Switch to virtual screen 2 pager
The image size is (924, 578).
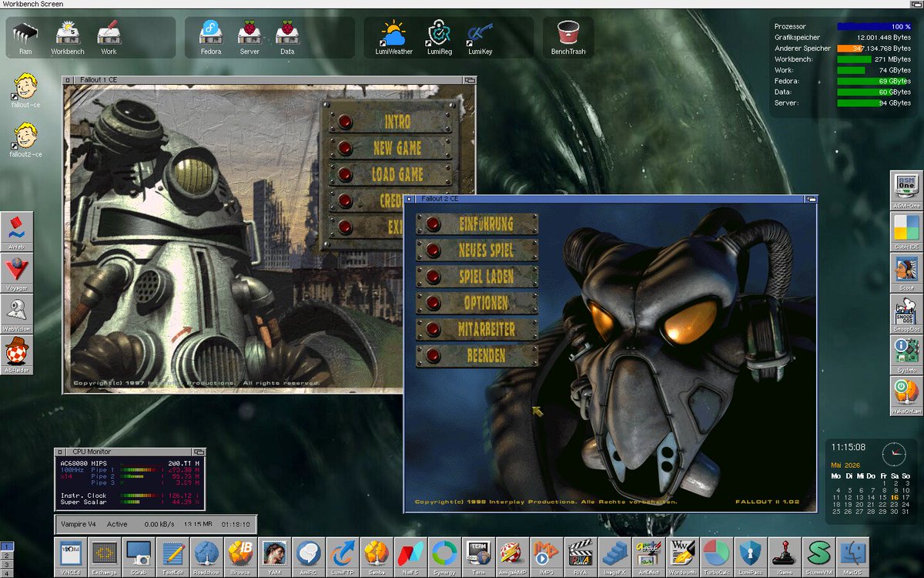[7, 555]
